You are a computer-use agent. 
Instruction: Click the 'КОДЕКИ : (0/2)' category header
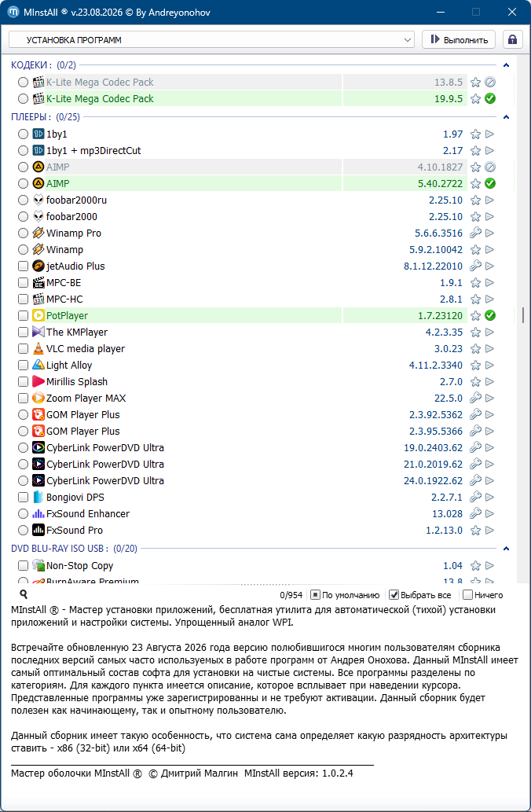click(43, 65)
